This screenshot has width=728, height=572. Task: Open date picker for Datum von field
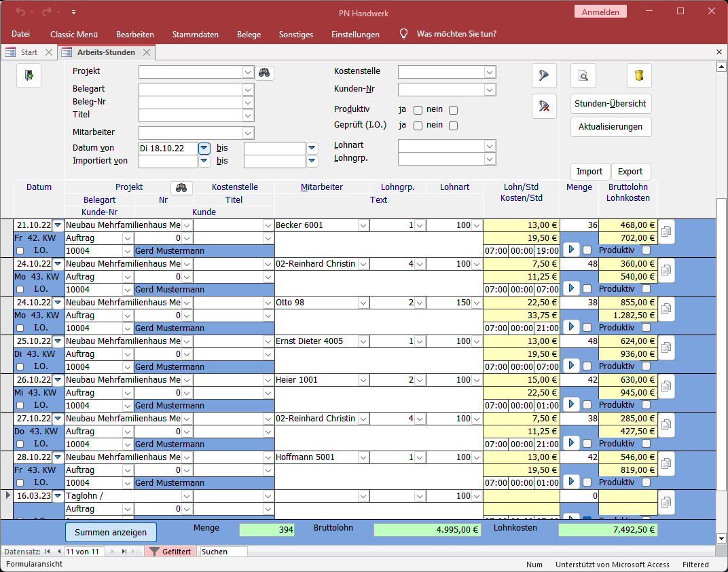204,148
